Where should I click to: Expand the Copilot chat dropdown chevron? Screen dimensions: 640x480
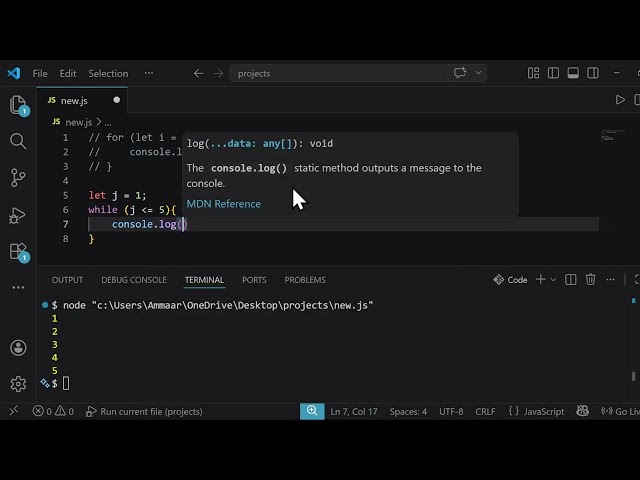478,73
